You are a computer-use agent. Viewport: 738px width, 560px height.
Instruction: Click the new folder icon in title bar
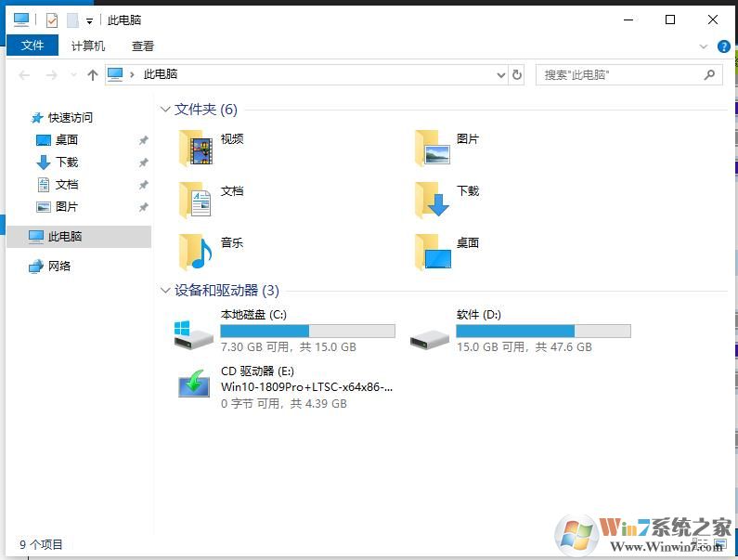pos(72,20)
